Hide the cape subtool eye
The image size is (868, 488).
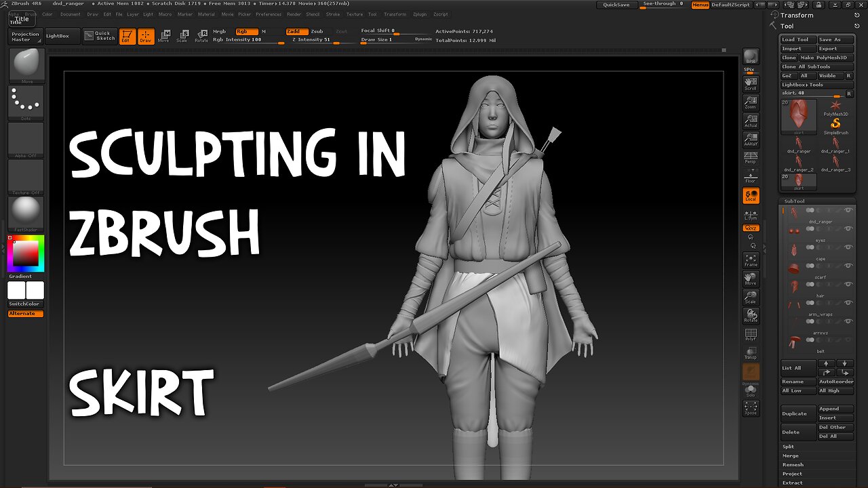(x=848, y=247)
